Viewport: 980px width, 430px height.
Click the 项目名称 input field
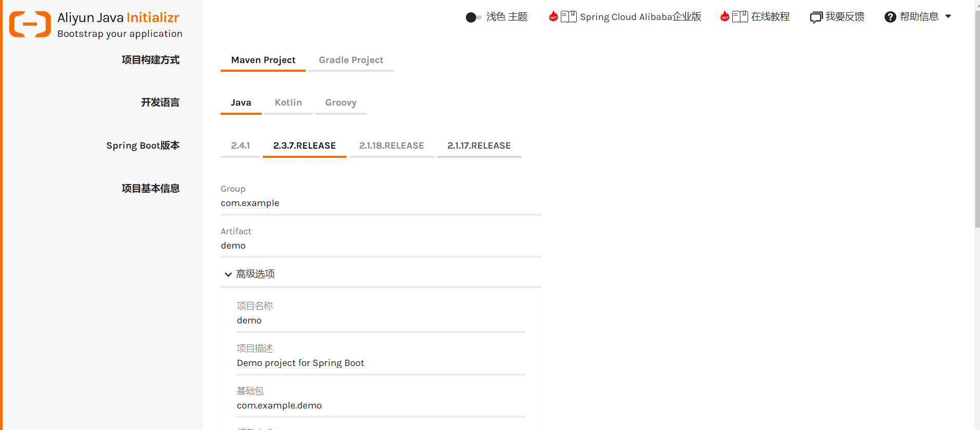click(x=381, y=321)
